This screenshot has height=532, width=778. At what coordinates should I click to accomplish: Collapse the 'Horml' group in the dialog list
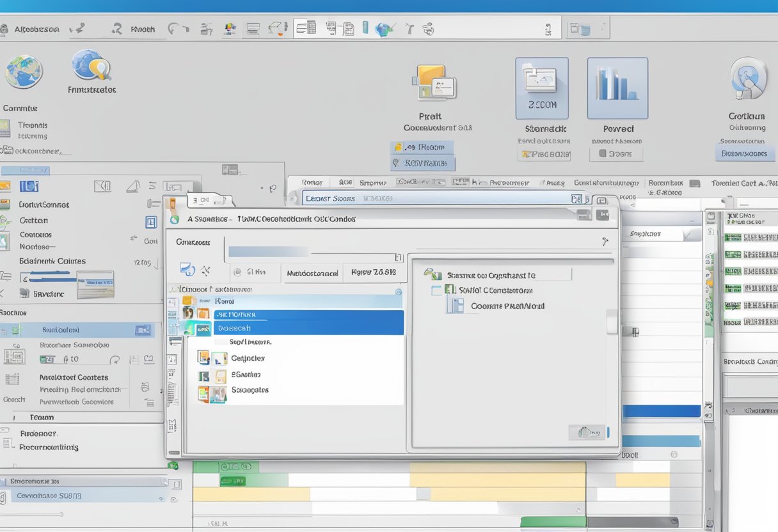(187, 300)
